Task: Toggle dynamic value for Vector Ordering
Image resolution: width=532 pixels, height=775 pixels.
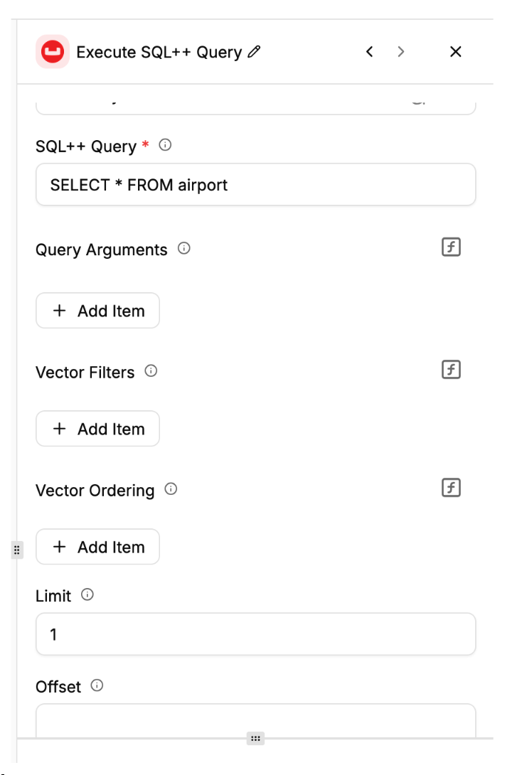Action: (x=451, y=488)
